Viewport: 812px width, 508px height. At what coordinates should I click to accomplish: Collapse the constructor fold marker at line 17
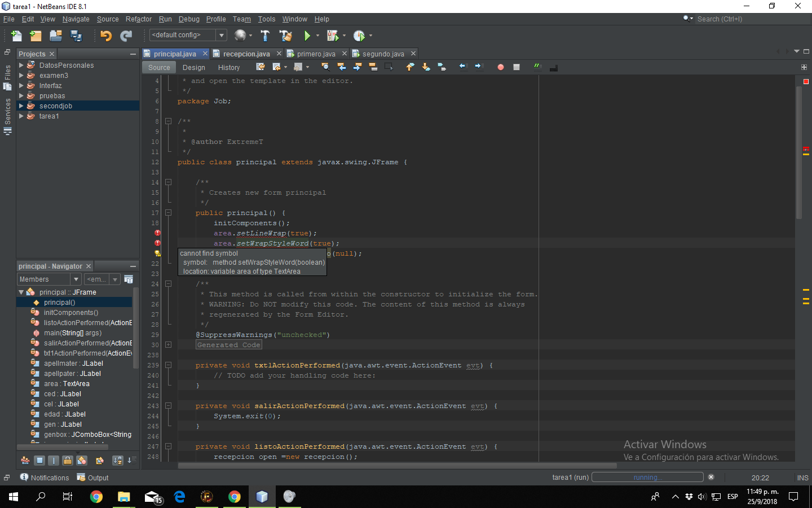pyautogui.click(x=168, y=213)
